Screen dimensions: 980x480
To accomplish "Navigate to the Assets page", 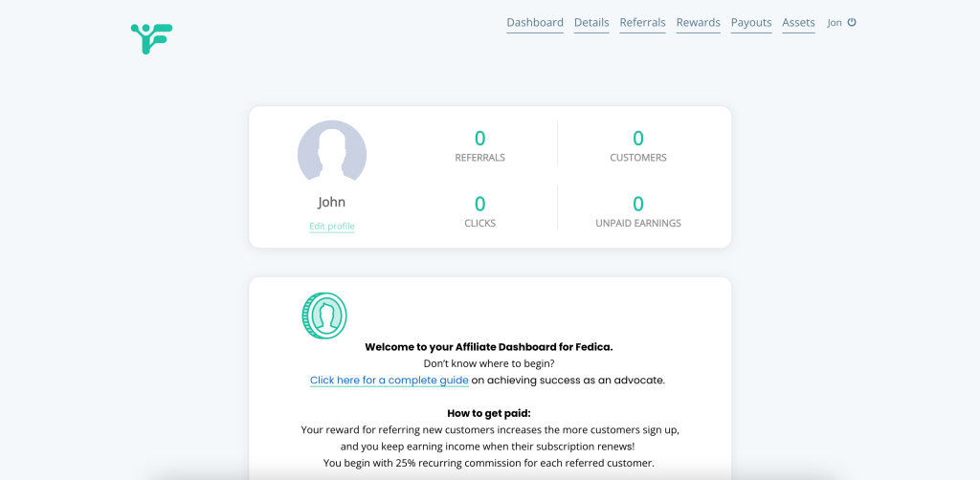I will [798, 23].
